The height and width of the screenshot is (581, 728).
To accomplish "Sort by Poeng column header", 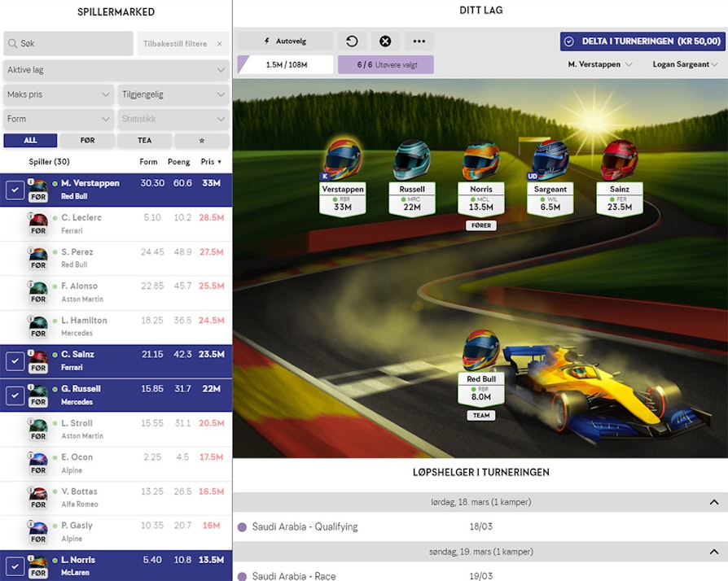I will [179, 162].
